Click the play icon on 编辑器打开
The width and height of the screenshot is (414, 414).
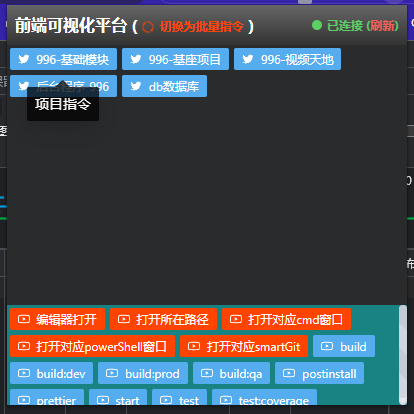(24, 319)
